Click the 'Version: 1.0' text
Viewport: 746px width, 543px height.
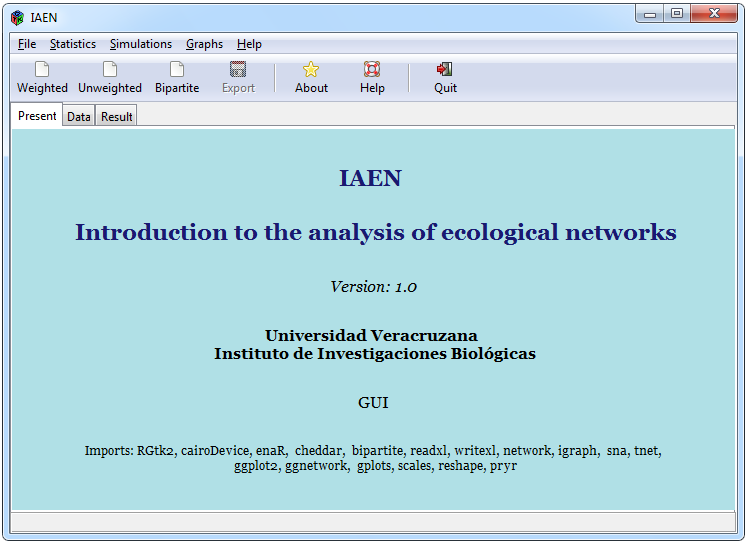click(x=373, y=287)
